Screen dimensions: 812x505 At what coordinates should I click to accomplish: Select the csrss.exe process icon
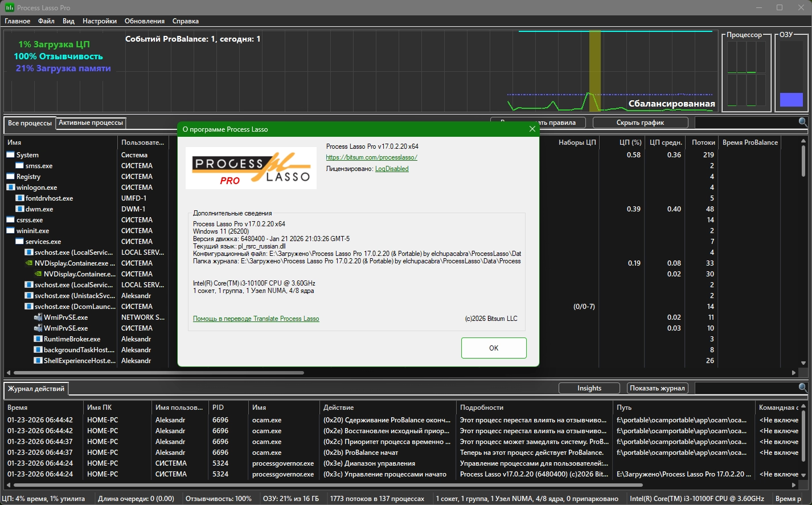[10, 219]
